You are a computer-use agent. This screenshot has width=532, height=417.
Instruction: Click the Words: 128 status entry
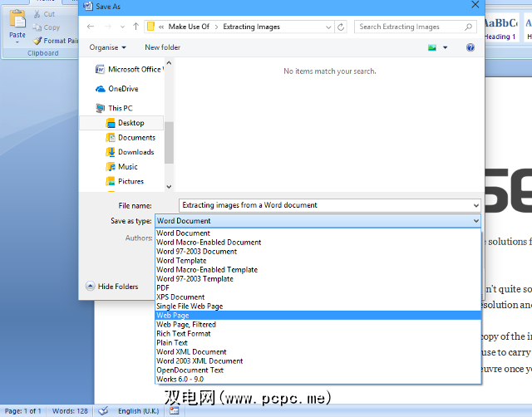click(x=70, y=411)
